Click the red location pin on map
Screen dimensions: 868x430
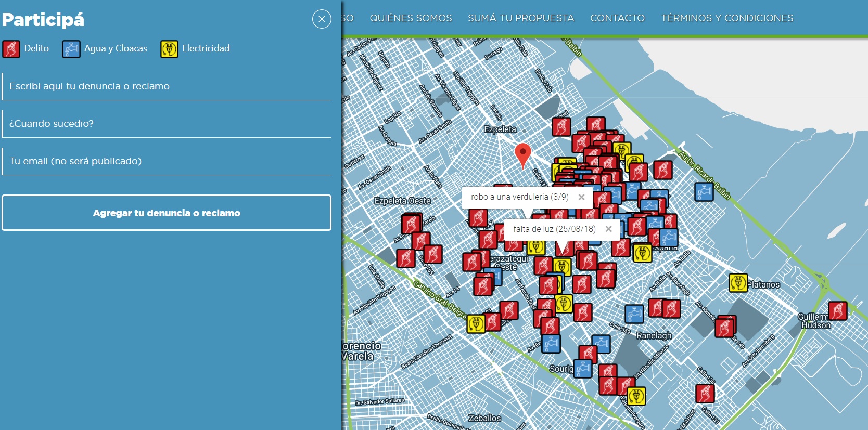point(522,154)
